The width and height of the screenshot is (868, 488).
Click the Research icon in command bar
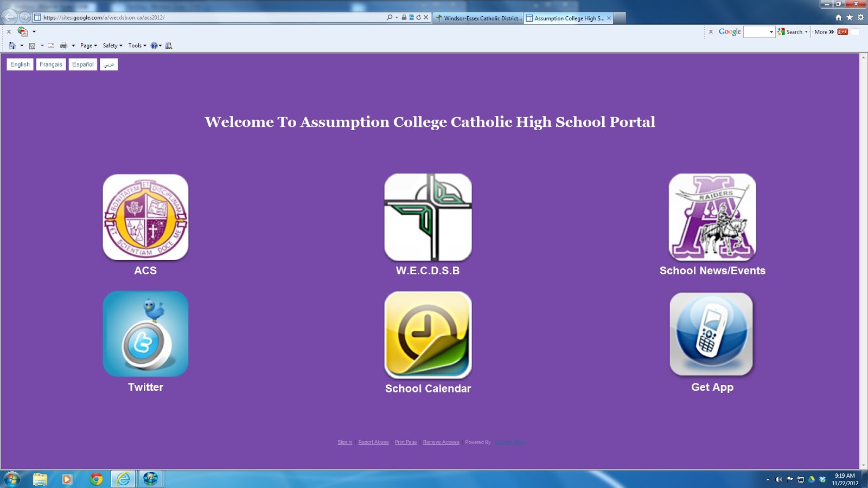click(169, 46)
